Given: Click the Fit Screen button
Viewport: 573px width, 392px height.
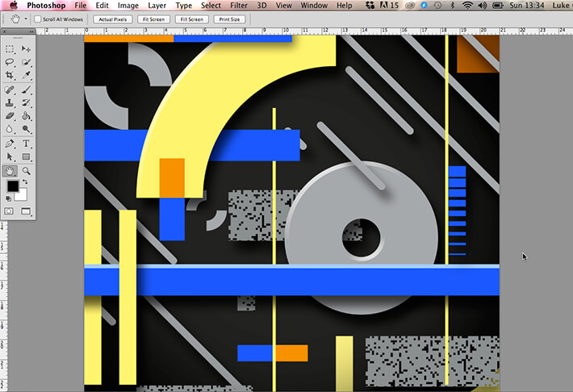Looking at the screenshot, I should pos(153,19).
